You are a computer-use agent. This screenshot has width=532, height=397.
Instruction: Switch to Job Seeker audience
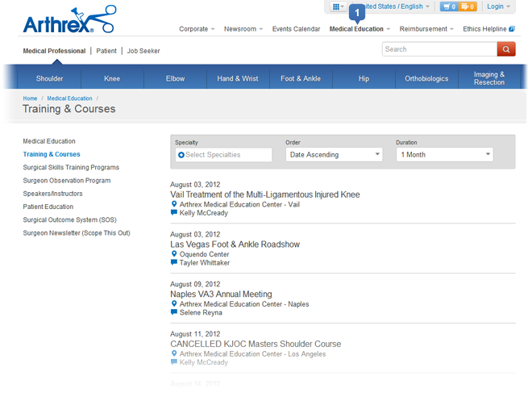coord(143,51)
